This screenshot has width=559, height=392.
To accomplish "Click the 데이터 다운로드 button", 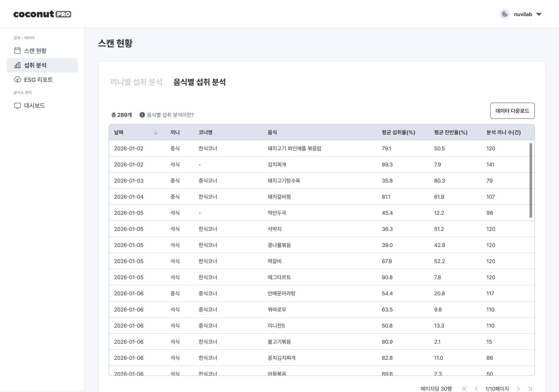I will [512, 111].
